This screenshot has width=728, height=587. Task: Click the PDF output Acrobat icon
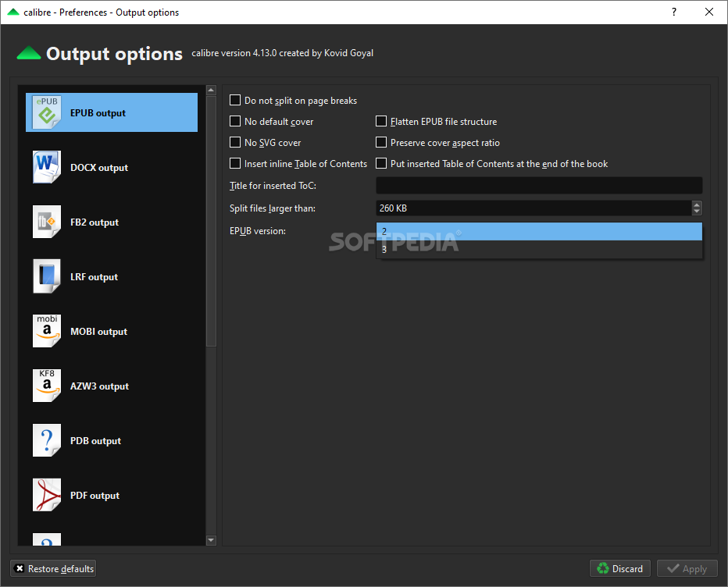(47, 495)
